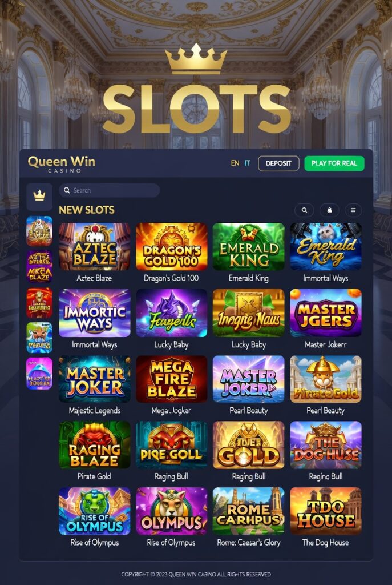Open the Mega Fire Blaze game tile
This screenshot has height=585, width=392.
[x=171, y=379]
